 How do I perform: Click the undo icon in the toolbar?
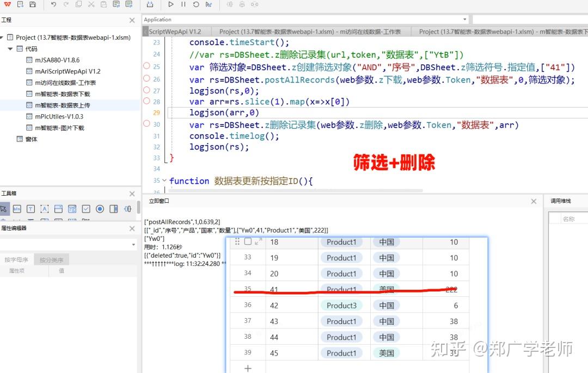click(x=53, y=4)
